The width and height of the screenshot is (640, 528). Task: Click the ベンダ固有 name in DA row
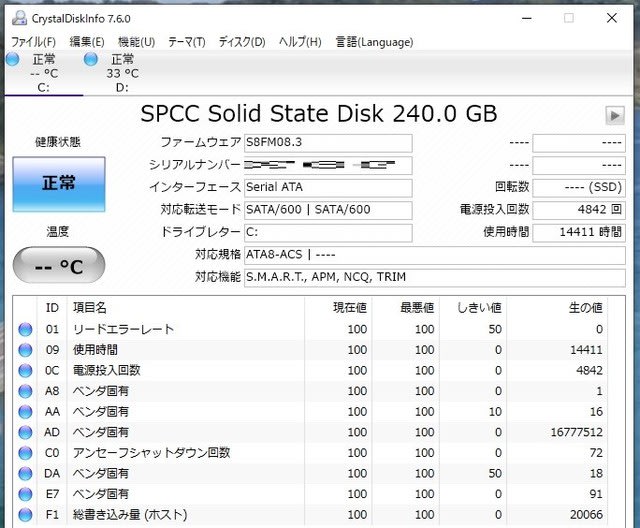coord(100,473)
